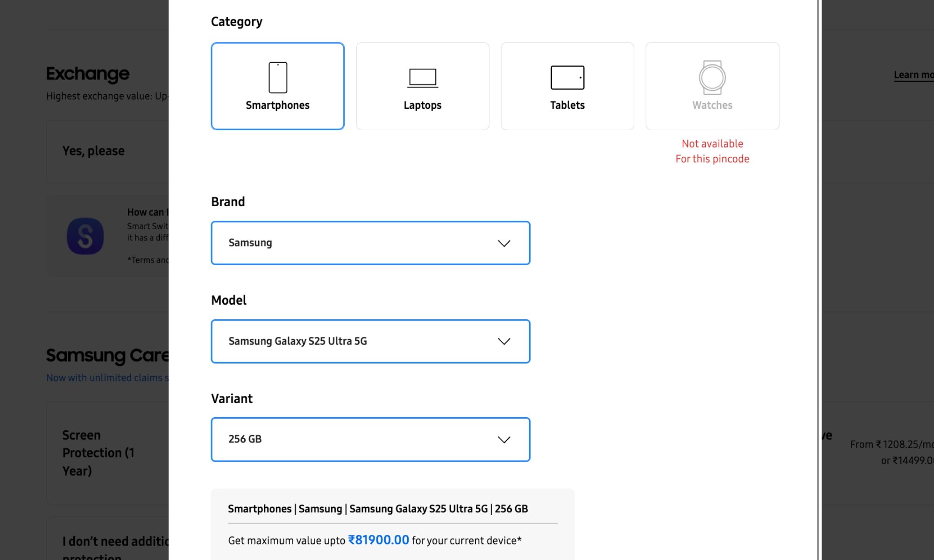
Task: Select the 'Yes, please' exchange option
Action: click(x=94, y=151)
